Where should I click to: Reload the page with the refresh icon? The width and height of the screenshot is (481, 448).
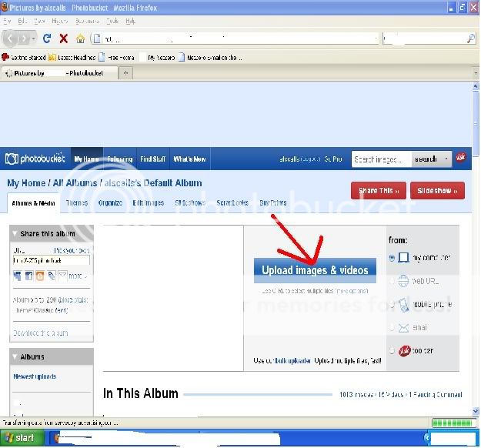(47, 38)
